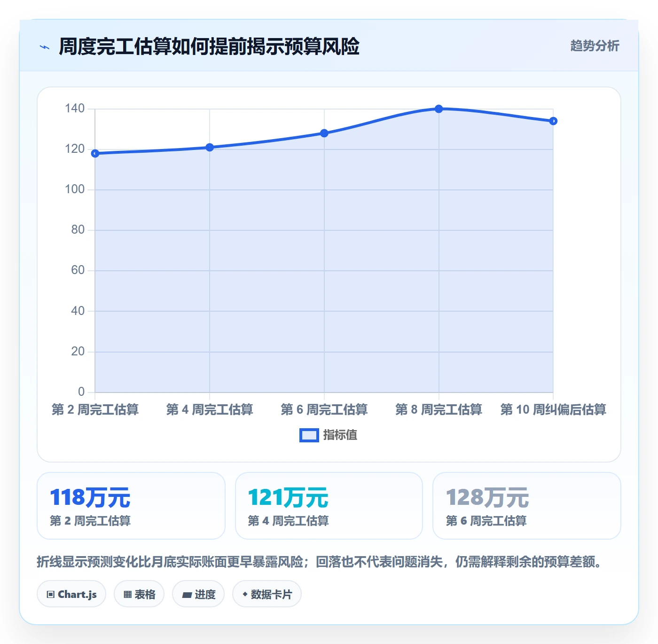Click the data point for 第 2 周完工估算
658x644 pixels.
[95, 153]
